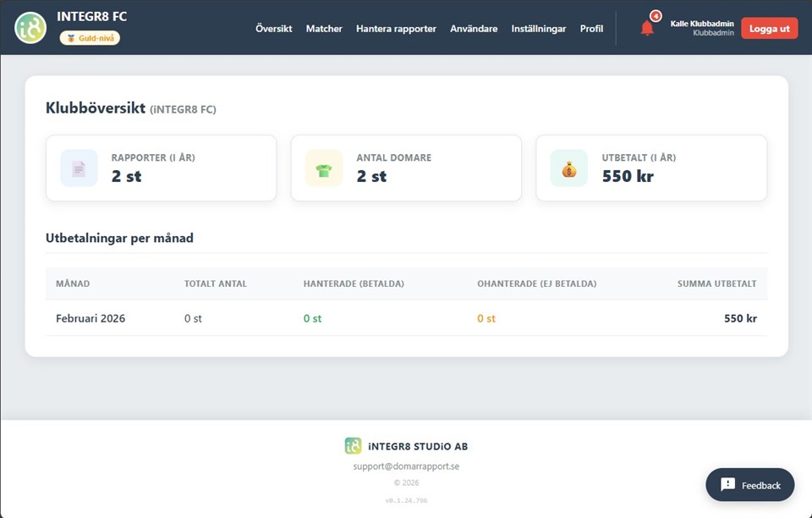This screenshot has height=518, width=812.
Task: Open the Inställningar page
Action: 539,29
